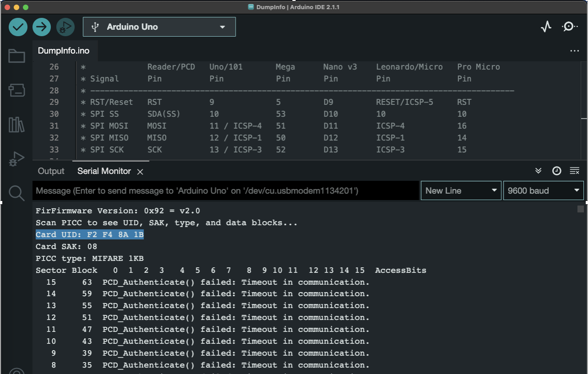
Task: Open the Sketchbook folder sidebar panel
Action: pos(16,56)
